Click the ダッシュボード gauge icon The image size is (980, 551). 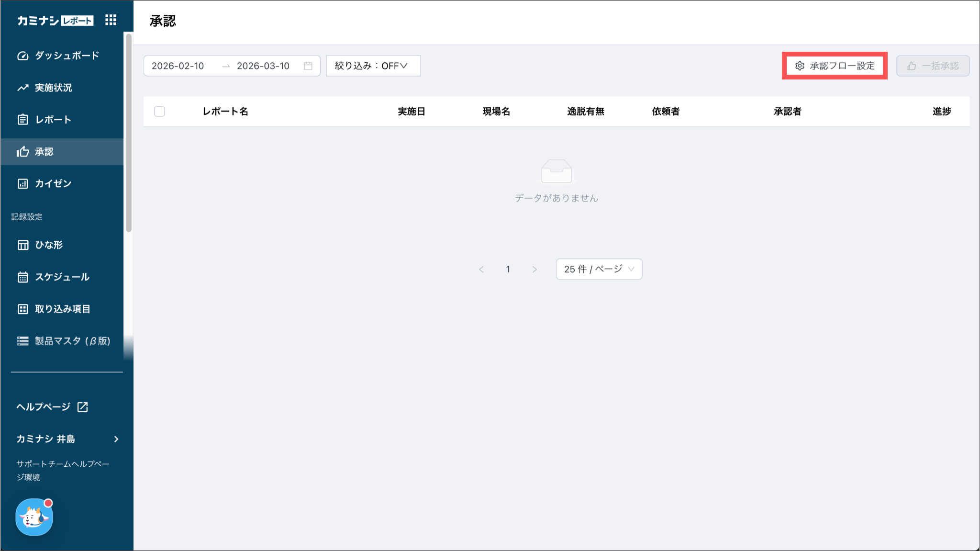pos(23,56)
